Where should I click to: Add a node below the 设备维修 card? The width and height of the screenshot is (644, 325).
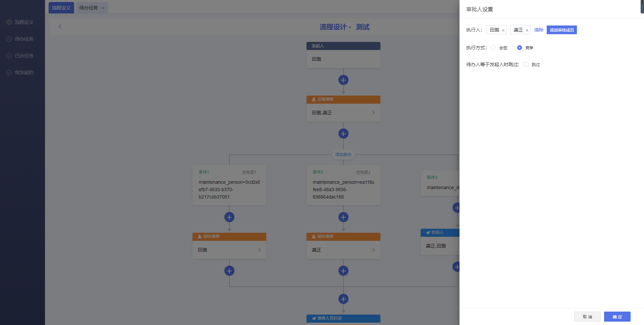(343, 134)
